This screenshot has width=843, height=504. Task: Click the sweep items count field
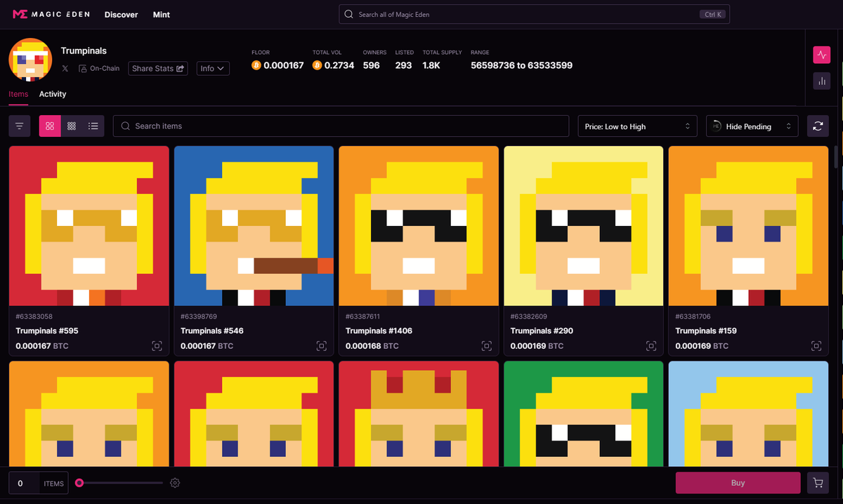tap(24, 483)
